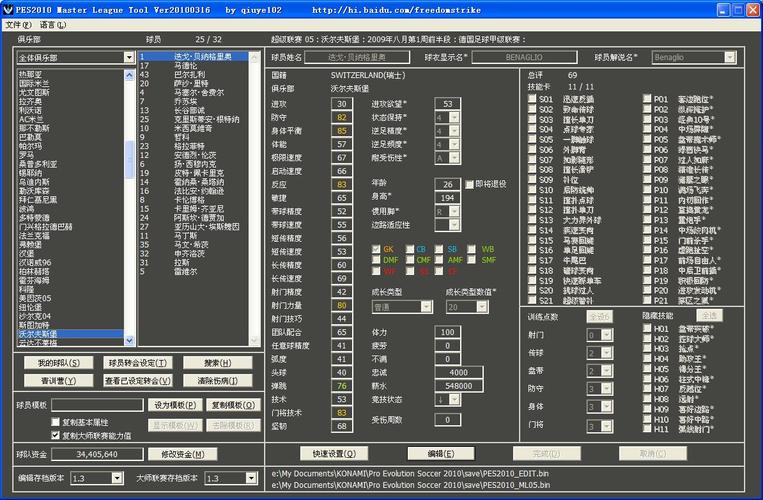Tick the CMF position checkbox
The height and width of the screenshot is (500, 763).
click(x=410, y=260)
